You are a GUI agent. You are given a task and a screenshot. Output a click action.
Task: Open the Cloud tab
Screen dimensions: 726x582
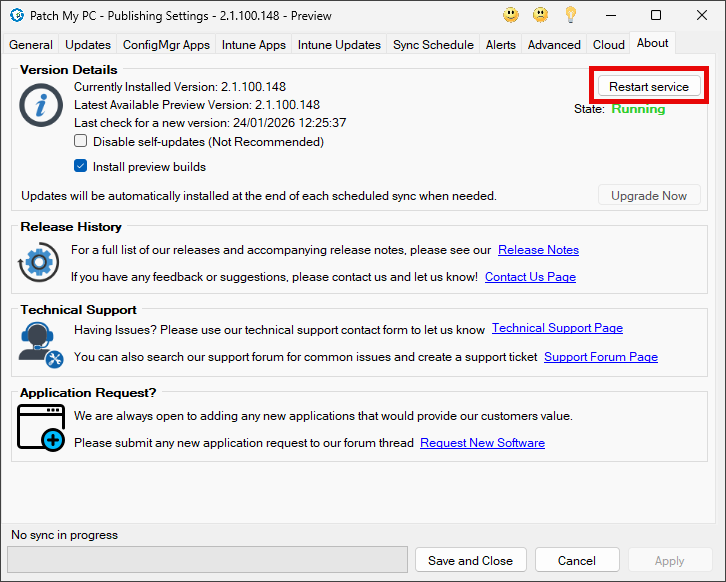pos(609,44)
